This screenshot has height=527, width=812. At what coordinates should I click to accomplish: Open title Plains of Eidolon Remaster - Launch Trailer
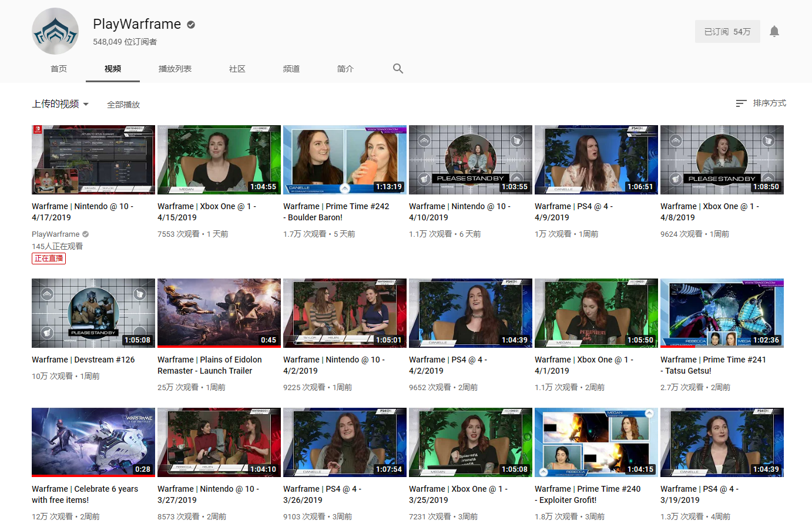(210, 365)
